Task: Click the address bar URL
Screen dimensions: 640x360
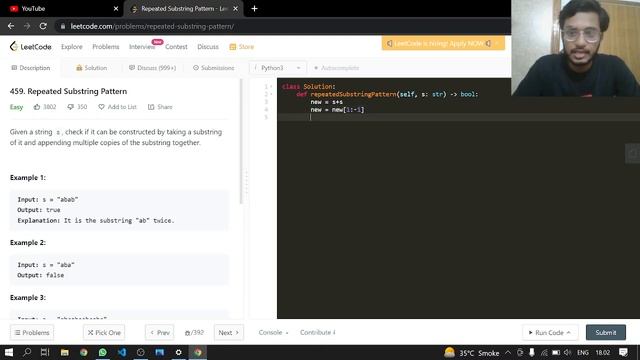Action: point(152,26)
